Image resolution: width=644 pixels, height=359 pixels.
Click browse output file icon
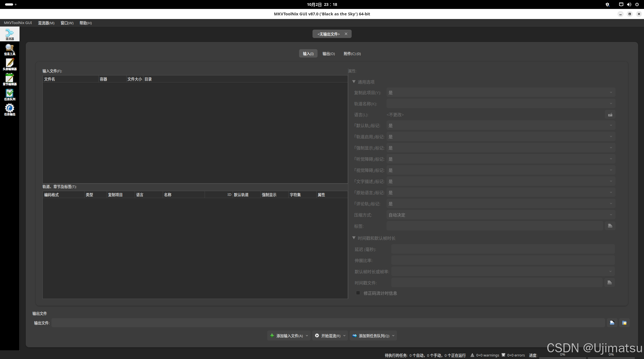pos(612,323)
